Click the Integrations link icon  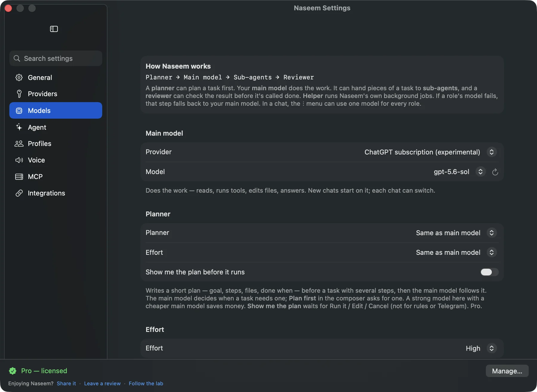pos(19,193)
